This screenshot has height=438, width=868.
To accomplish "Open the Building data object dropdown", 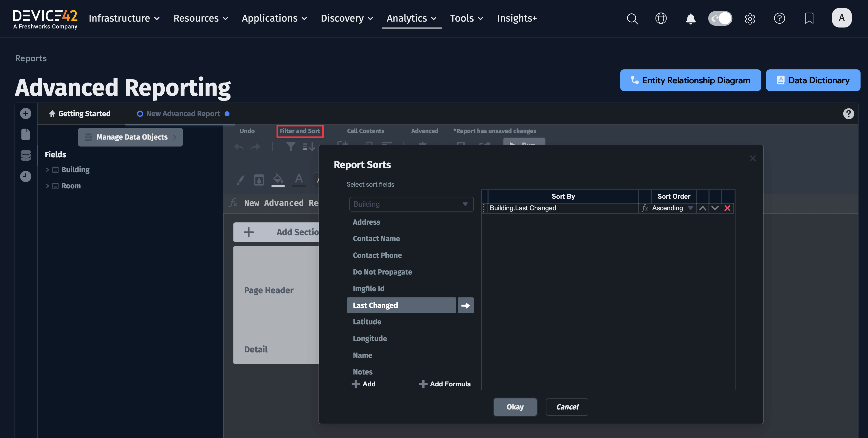I will pos(411,204).
